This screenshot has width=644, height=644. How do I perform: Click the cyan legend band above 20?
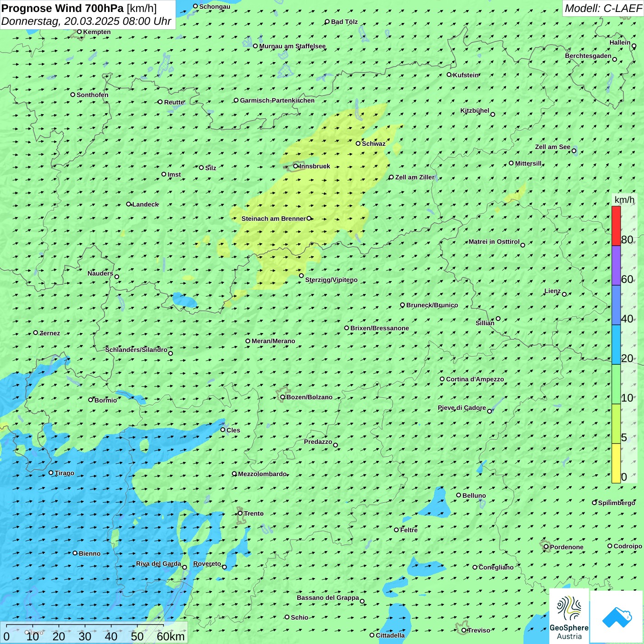coord(616,345)
